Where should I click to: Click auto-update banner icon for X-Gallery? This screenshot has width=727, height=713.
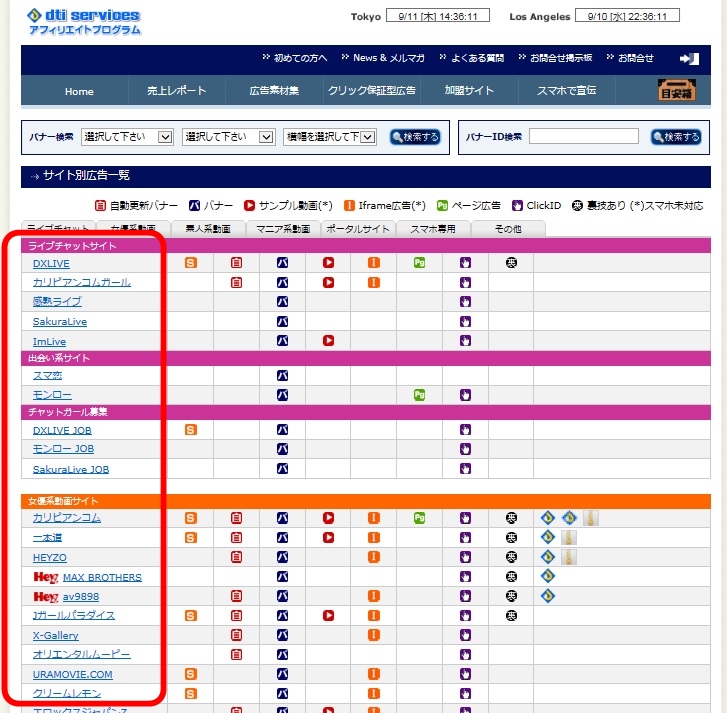(x=236, y=635)
